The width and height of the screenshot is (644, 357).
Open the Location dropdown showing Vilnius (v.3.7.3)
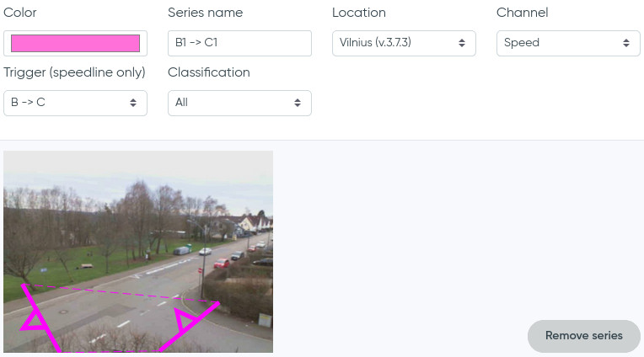[x=404, y=43]
